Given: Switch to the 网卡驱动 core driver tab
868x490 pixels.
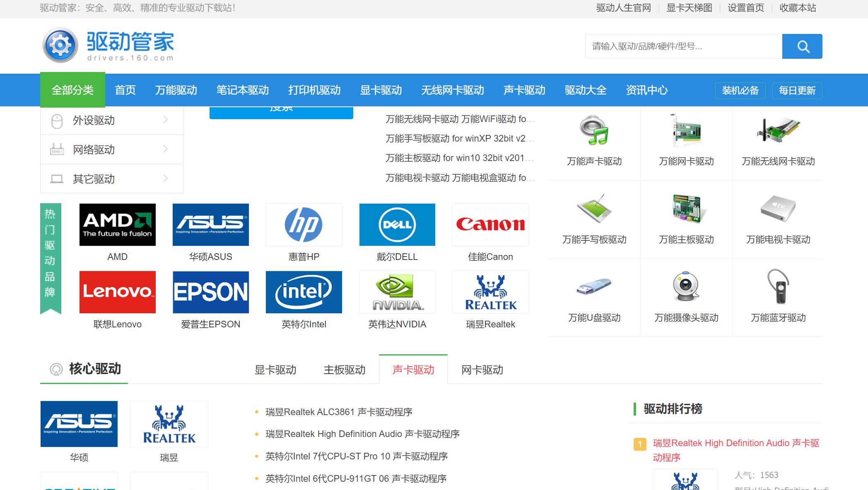Looking at the screenshot, I should point(482,370).
